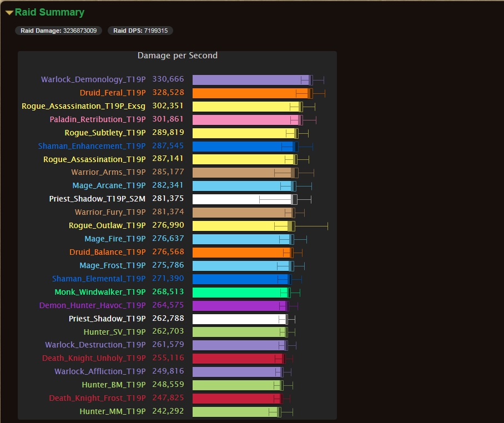Click the Monk_Windwalker_T19P green bar
Image resolution: width=504 pixels, height=423 pixels.
tap(239, 292)
